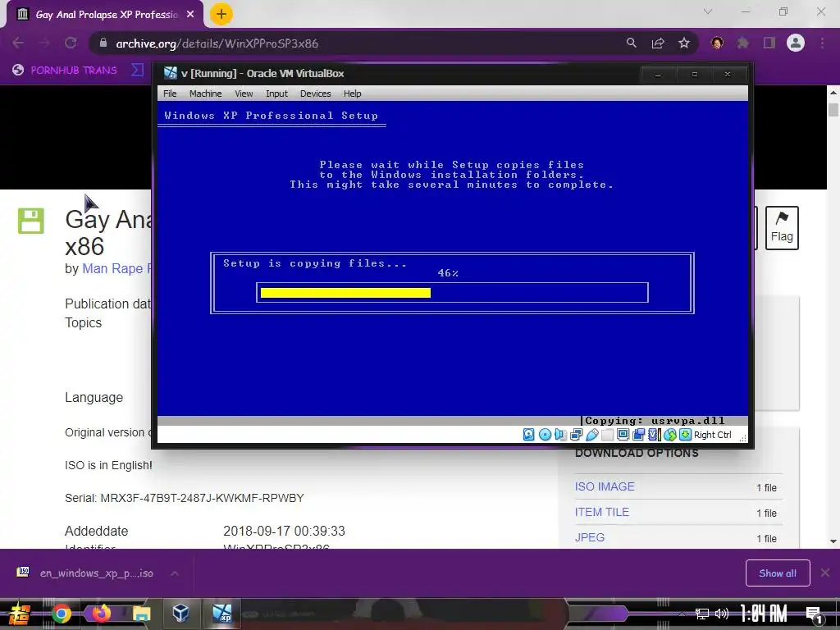Click the 46% progress label in setup
The image size is (840, 630).
(448, 273)
